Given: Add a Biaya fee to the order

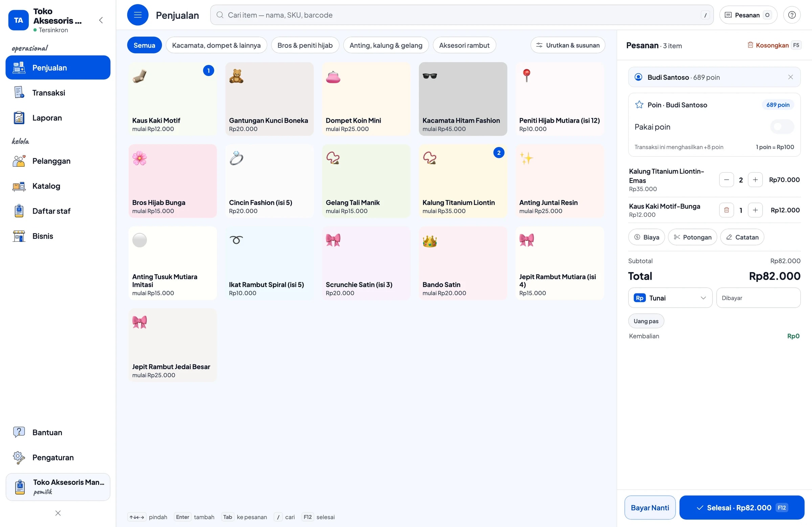Looking at the screenshot, I should (646, 237).
